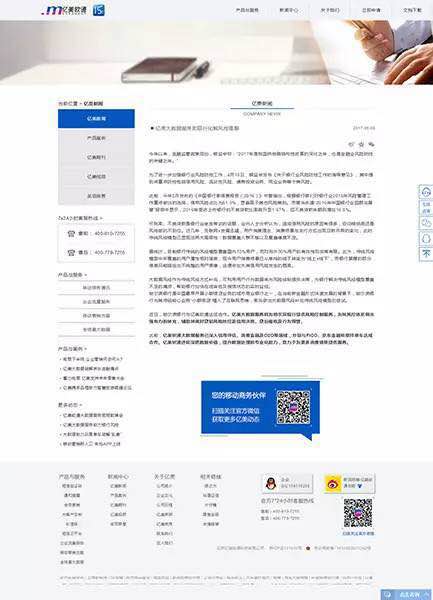The height and width of the screenshot is (600, 433).
Task: Expand the 更多动态 sidebar heading arrow
Action: point(80,405)
